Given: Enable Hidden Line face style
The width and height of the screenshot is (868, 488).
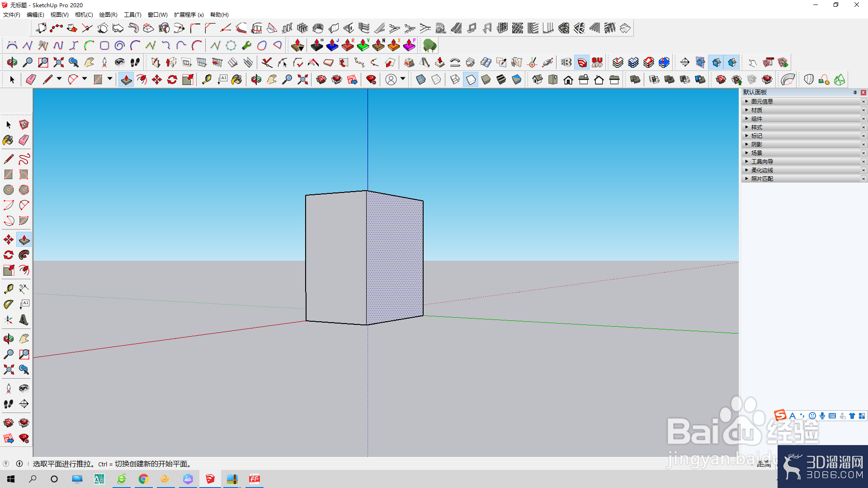Looking at the screenshot, I should pos(471,80).
